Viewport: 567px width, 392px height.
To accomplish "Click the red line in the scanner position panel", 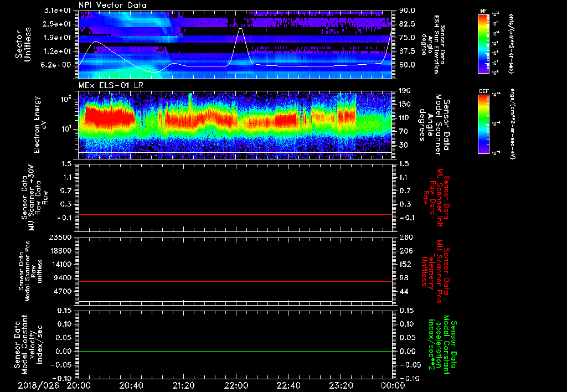I will 235,281.
